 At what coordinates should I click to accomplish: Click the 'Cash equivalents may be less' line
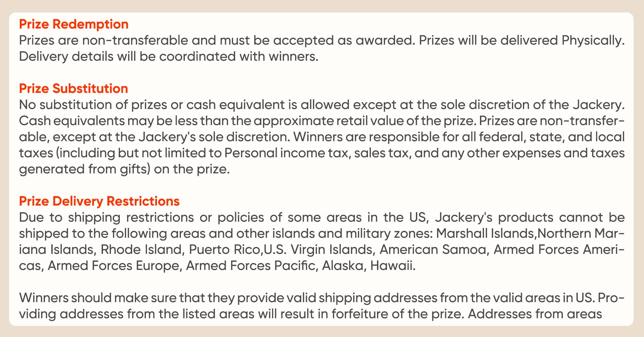point(322,121)
